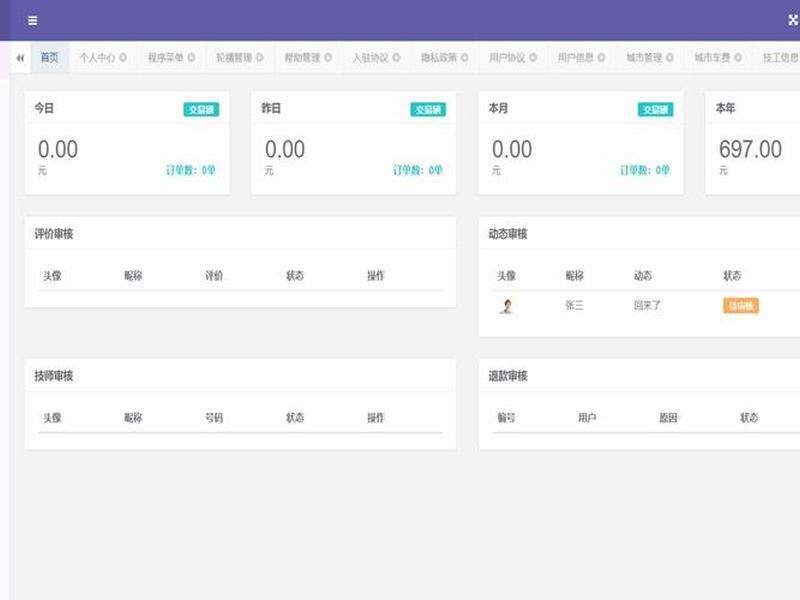Viewport: 800px width, 600px height.
Task: Click the 交易额 badge on the 今日 card
Action: tap(201, 109)
